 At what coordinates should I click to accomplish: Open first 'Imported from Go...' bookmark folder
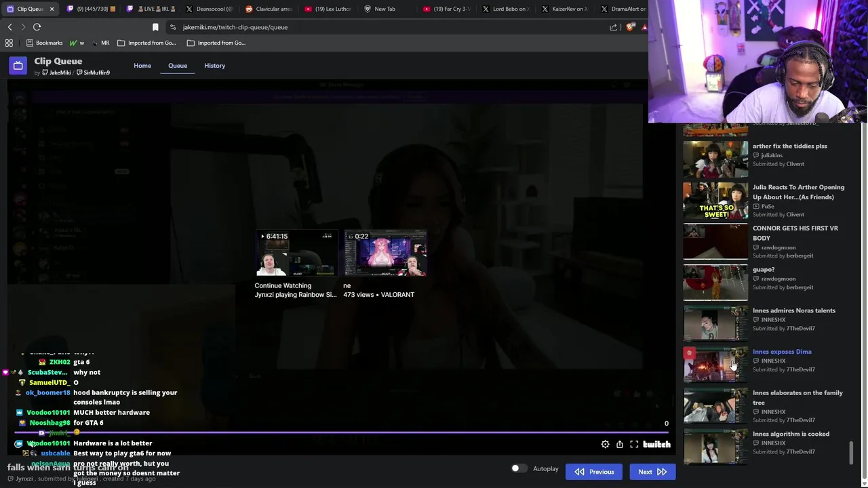(146, 43)
